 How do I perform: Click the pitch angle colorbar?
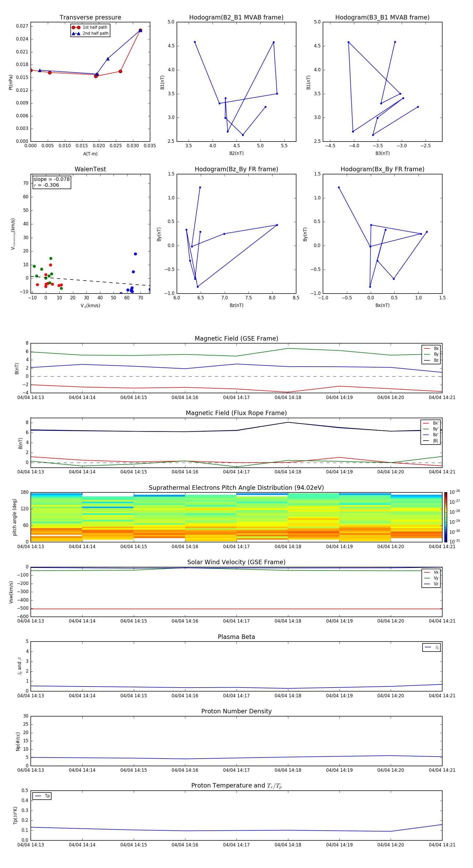coord(446,517)
